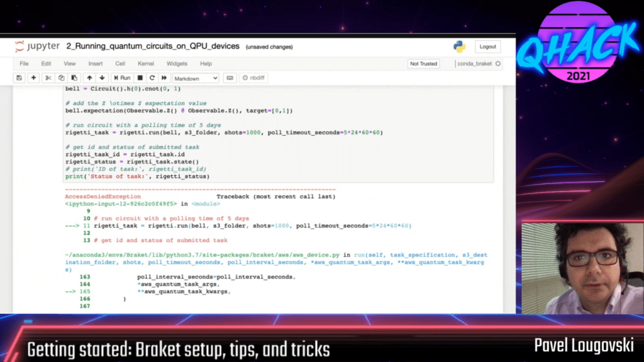Copy the selected cell using copy icon
The width and height of the screenshot is (644, 362).
point(61,77)
